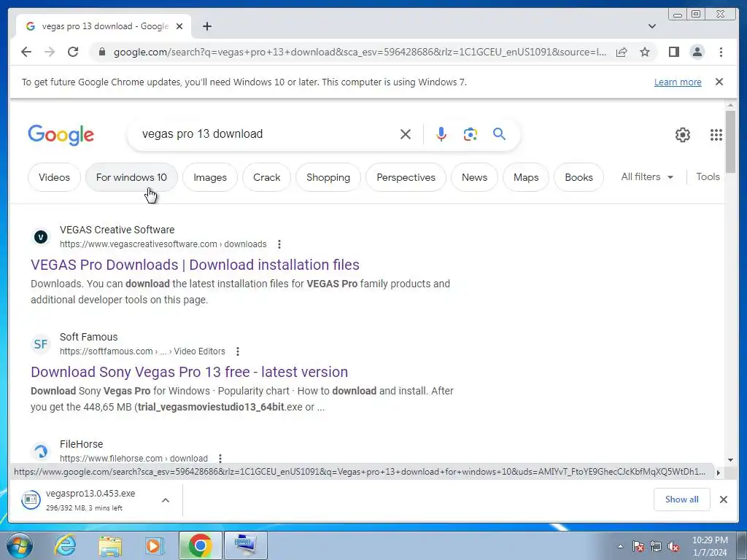This screenshot has height=560, width=747.
Task: Reload the current page
Action: [x=73, y=52]
